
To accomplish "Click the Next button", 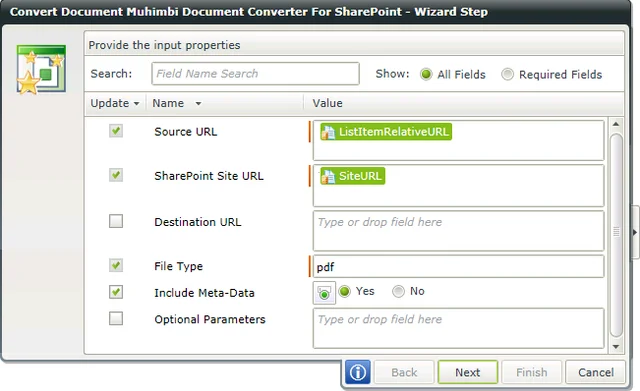I will [468, 372].
